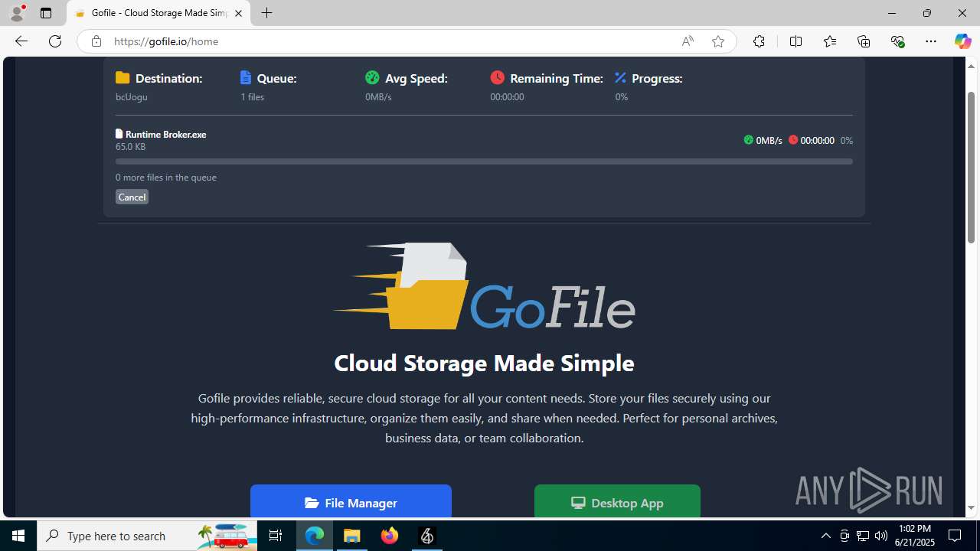
Task: Add this page to favorites star
Action: click(x=718, y=41)
